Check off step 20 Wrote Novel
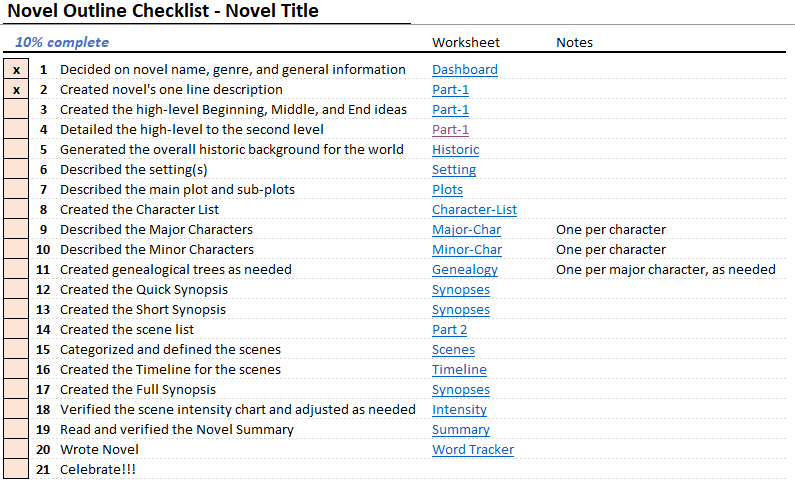This screenshot has height=487, width=795. 17,450
